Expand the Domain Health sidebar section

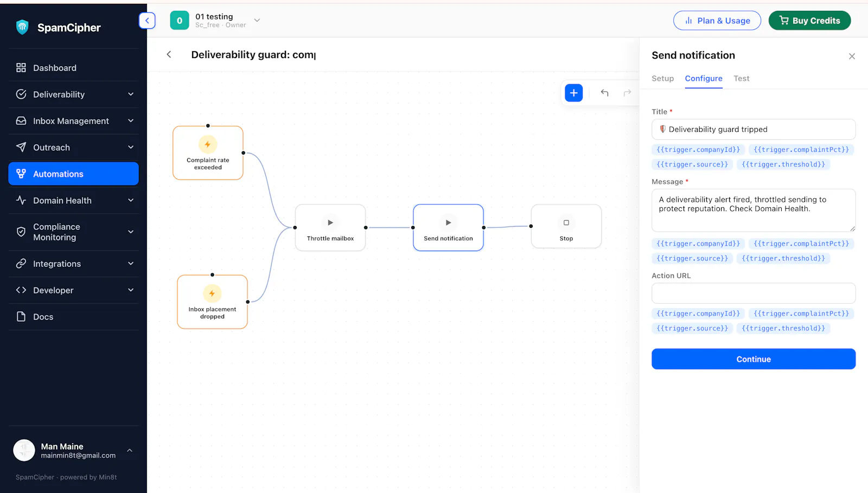point(74,201)
